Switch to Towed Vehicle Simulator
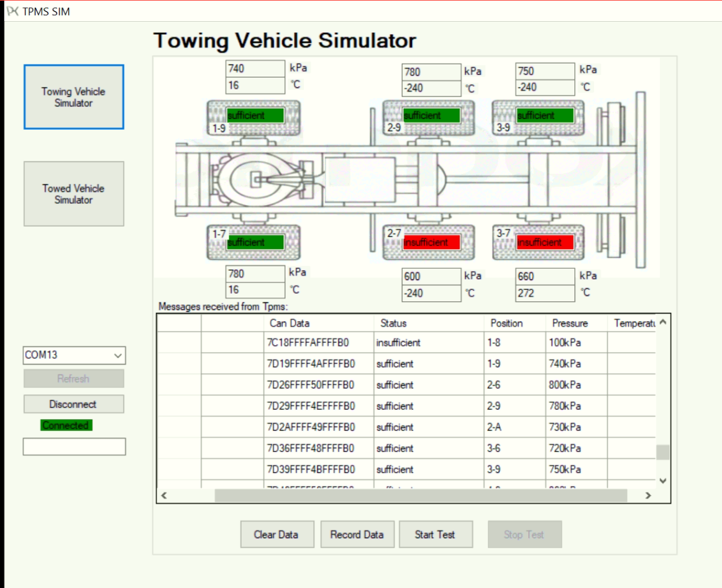Viewport: 722px width, 588px height. (x=74, y=194)
